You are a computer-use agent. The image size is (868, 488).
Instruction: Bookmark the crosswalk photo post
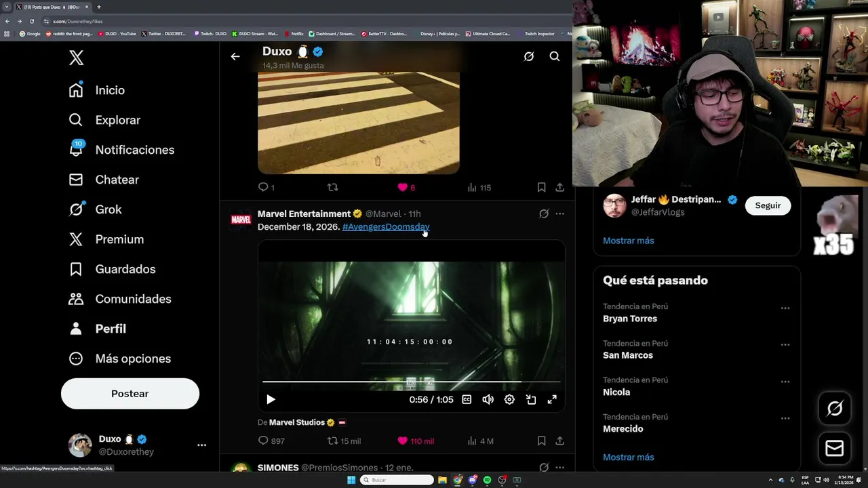[x=541, y=187]
